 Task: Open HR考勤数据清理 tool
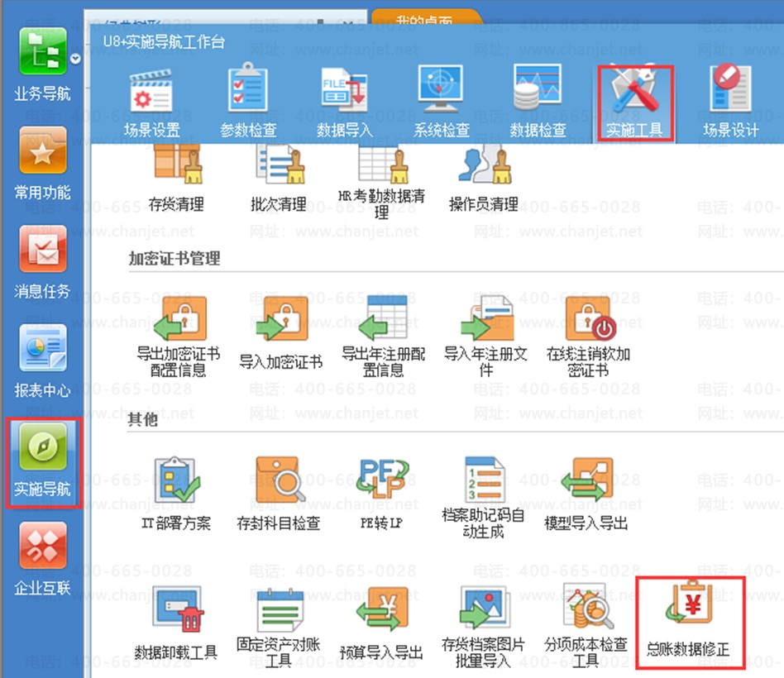[x=381, y=183]
